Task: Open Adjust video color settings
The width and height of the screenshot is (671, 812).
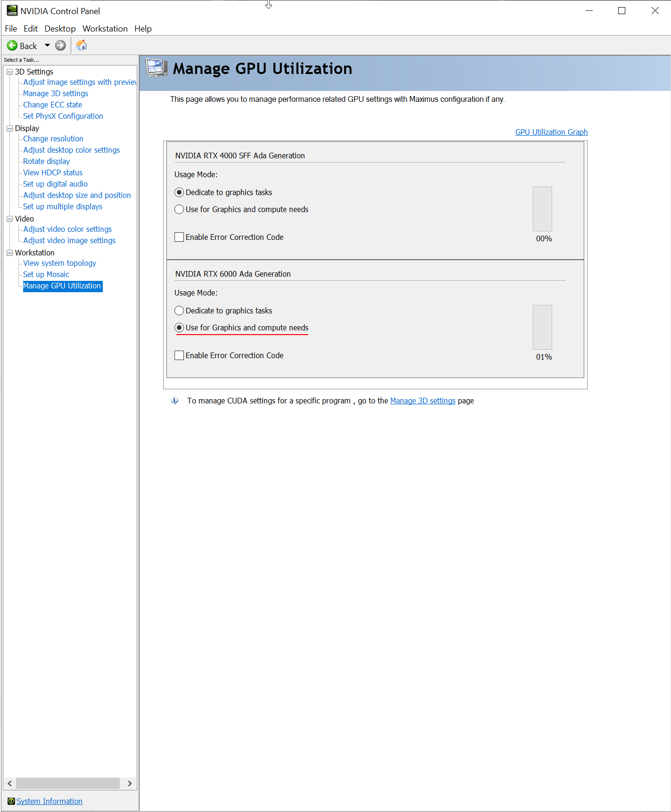Action: [68, 229]
